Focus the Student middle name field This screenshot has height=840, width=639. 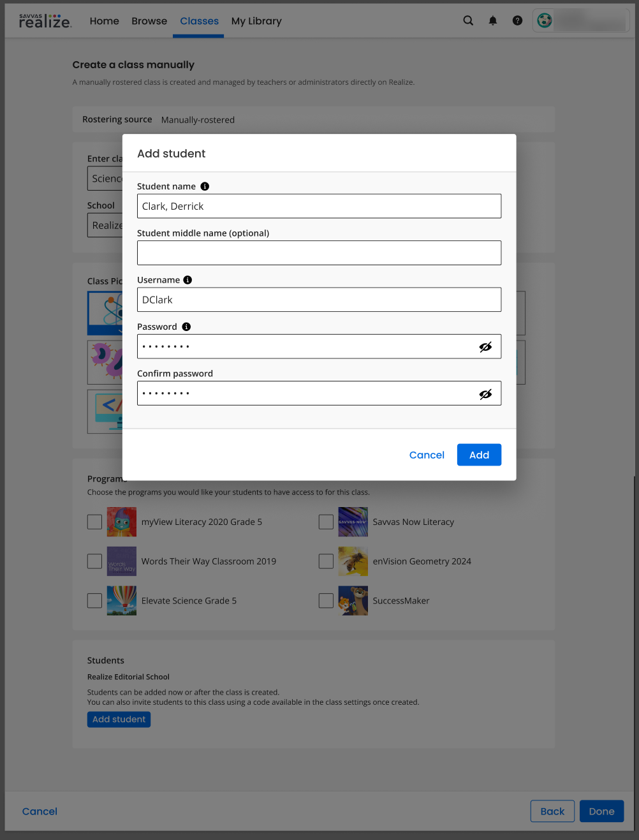(319, 253)
